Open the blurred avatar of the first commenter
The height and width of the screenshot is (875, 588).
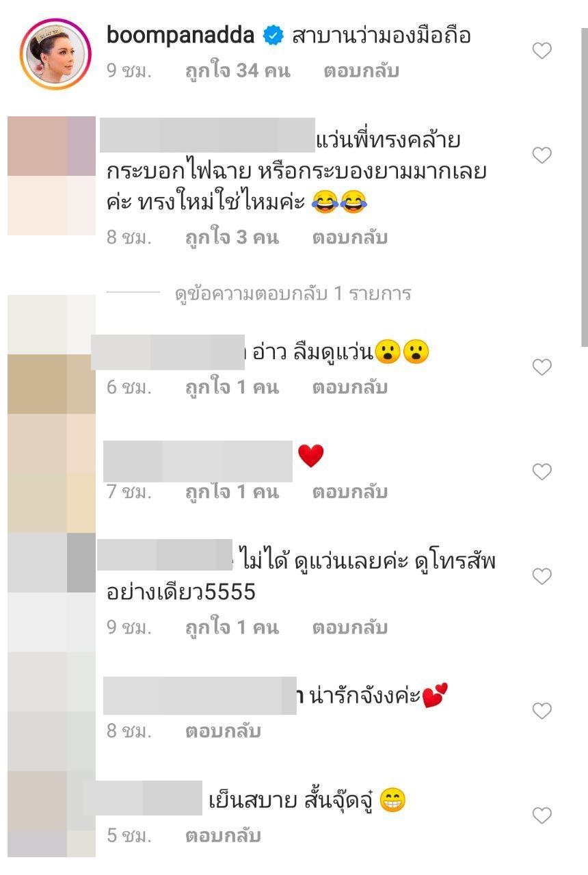pyautogui.click(x=51, y=176)
